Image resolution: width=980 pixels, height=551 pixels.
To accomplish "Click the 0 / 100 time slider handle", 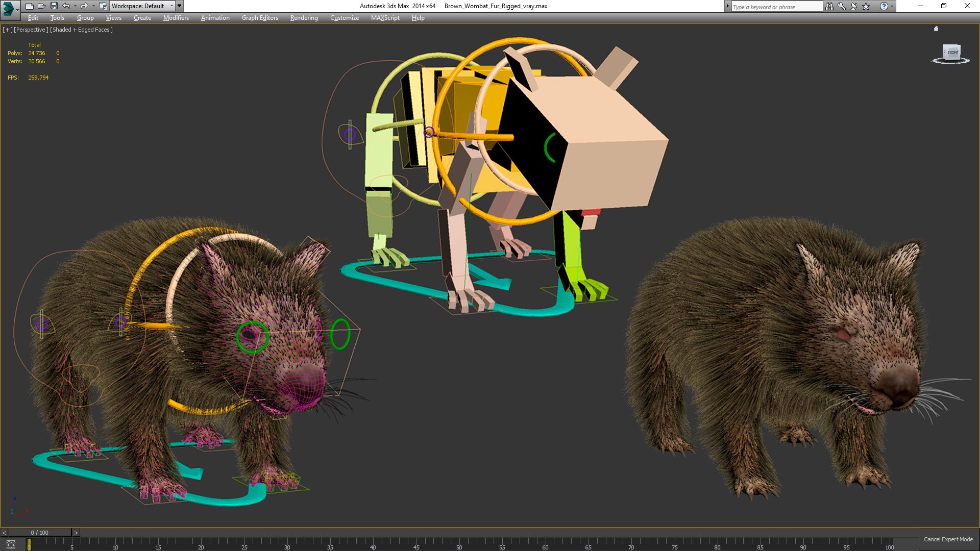I will 40,533.
